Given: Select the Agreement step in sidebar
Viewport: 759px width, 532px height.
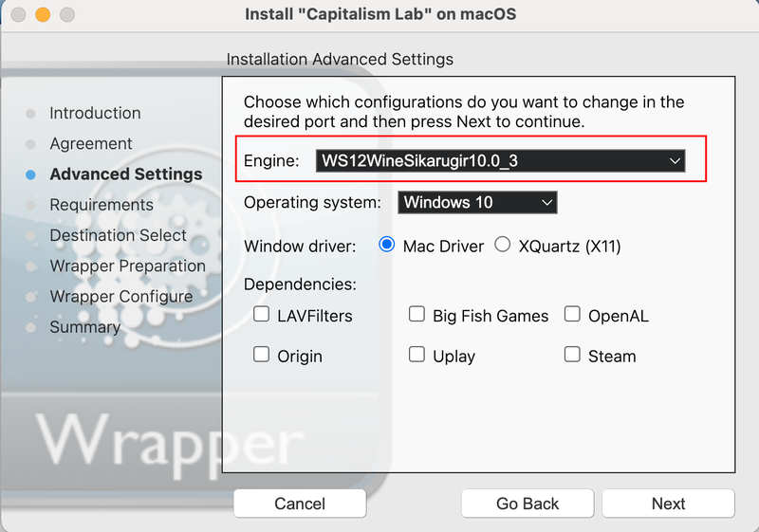Looking at the screenshot, I should pos(91,143).
